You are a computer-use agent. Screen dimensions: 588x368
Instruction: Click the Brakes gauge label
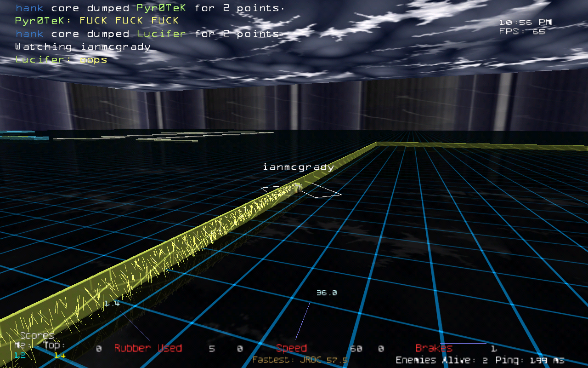(x=434, y=348)
